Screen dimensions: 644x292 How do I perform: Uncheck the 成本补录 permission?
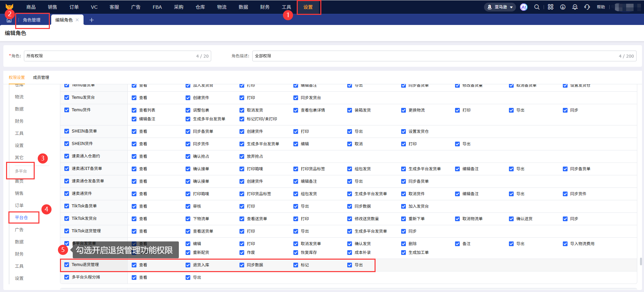point(350,253)
